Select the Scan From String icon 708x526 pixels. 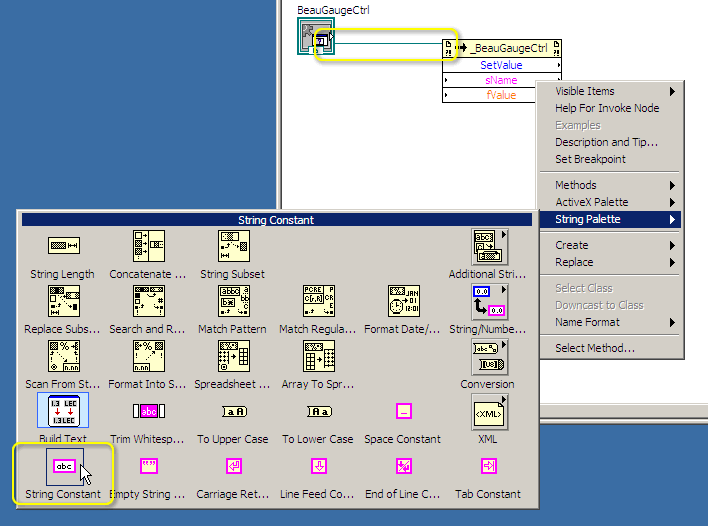tap(64, 356)
